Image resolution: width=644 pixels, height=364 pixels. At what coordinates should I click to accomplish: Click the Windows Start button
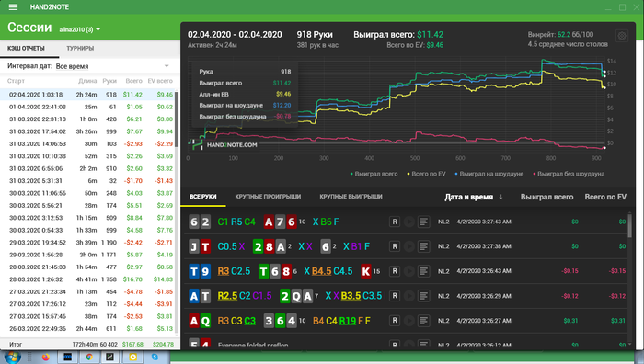(x=12, y=358)
